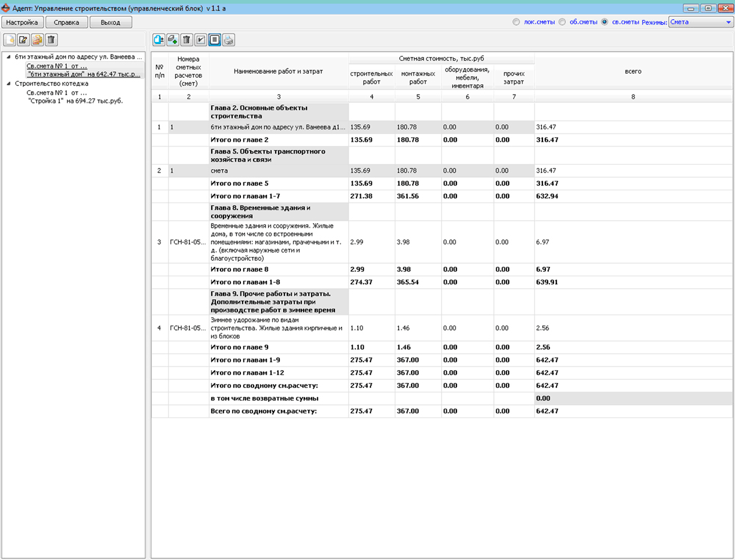Image resolution: width=735 pixels, height=560 pixels.
Task: Open the Справка menu
Action: (66, 22)
